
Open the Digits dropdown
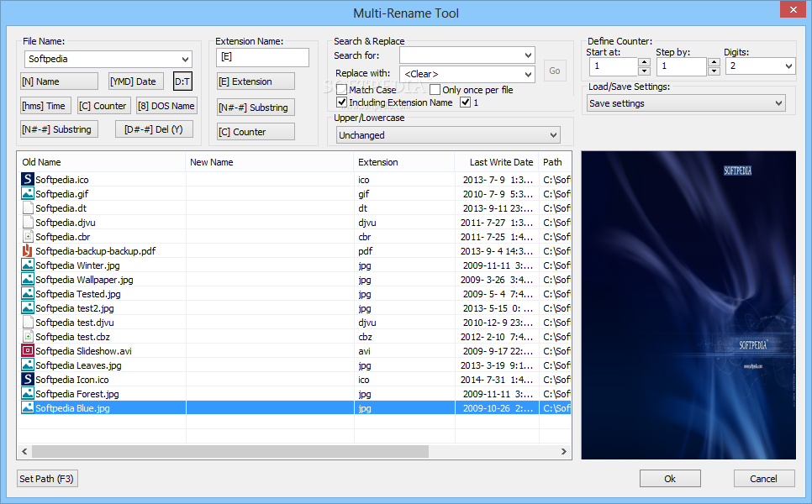788,66
